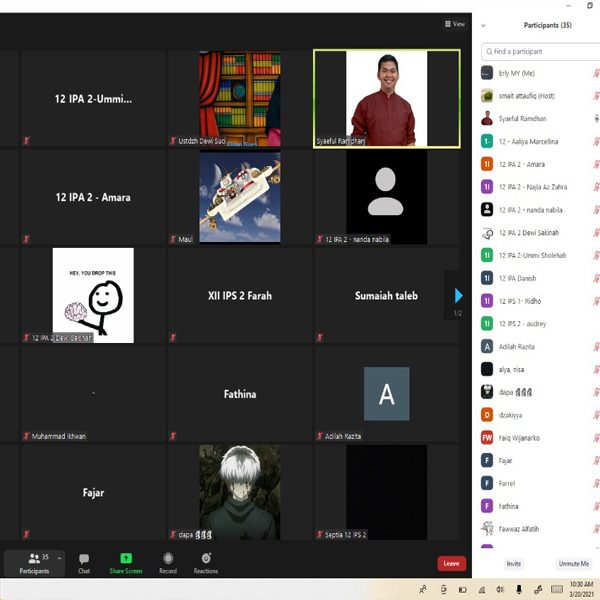This screenshot has height=600, width=600.
Task: Open the Chat panel
Action: [x=84, y=561]
